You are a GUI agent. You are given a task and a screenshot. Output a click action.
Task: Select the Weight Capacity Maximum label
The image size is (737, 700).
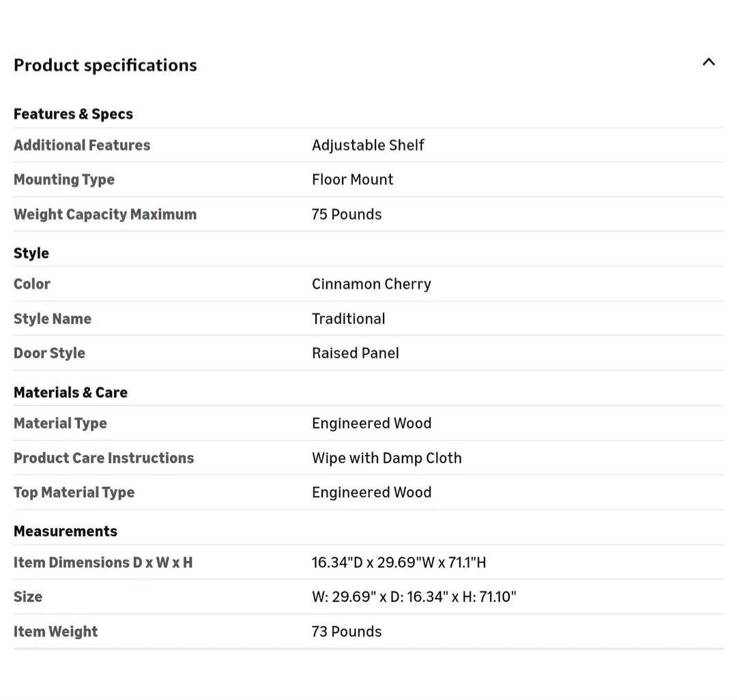coord(105,214)
